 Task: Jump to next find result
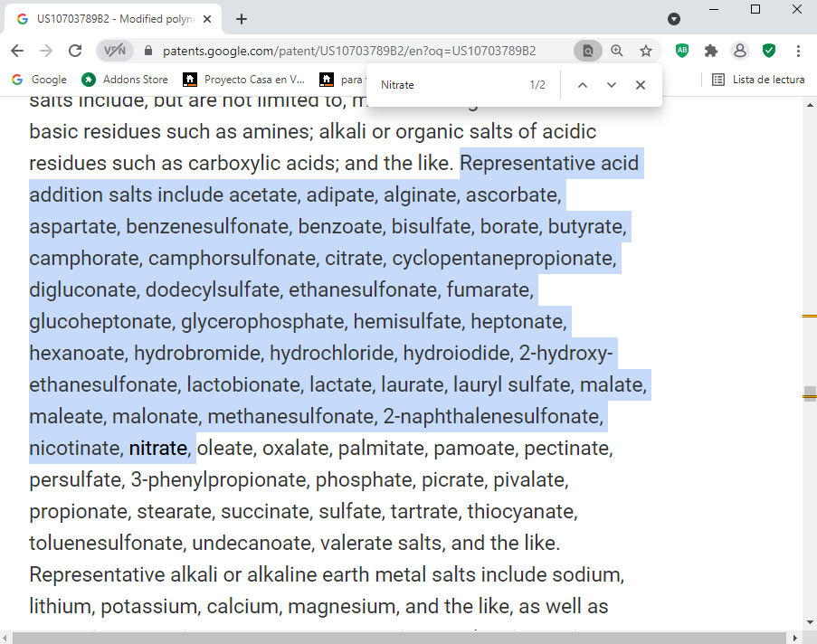(612, 85)
